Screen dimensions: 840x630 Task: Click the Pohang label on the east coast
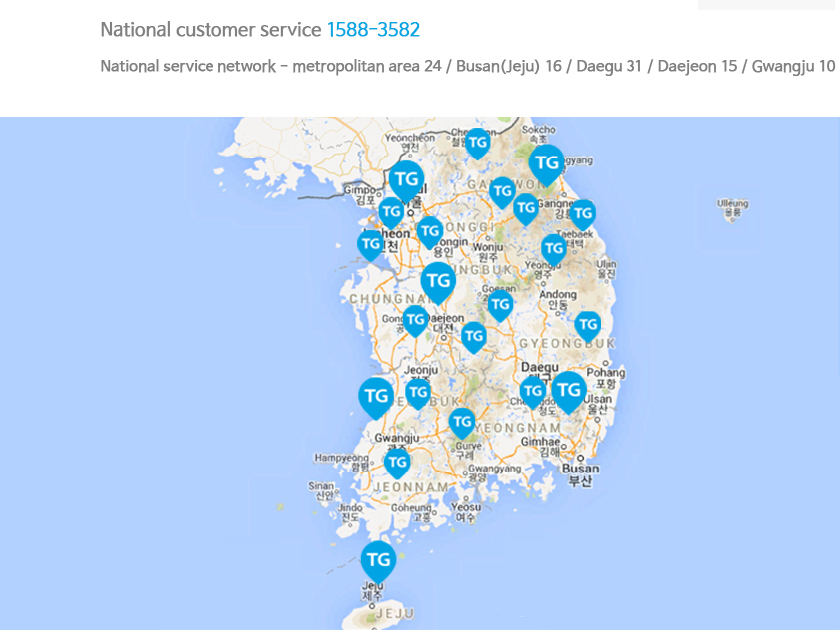pos(606,378)
